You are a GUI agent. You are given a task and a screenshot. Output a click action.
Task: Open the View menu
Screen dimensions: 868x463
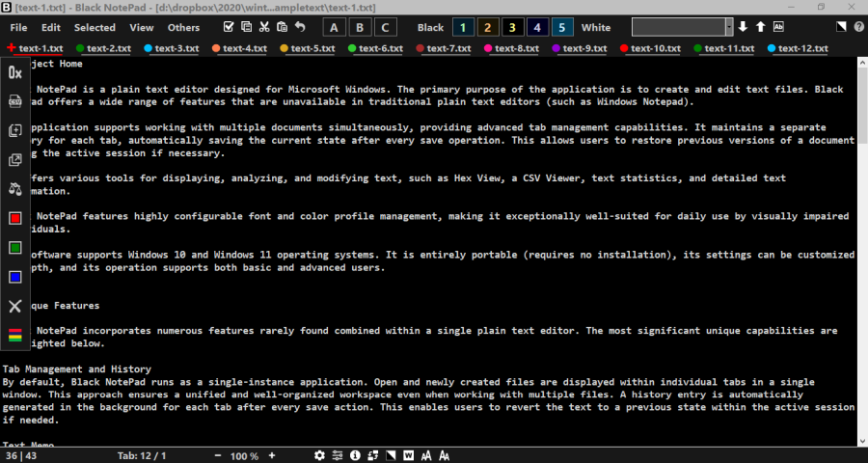click(142, 27)
